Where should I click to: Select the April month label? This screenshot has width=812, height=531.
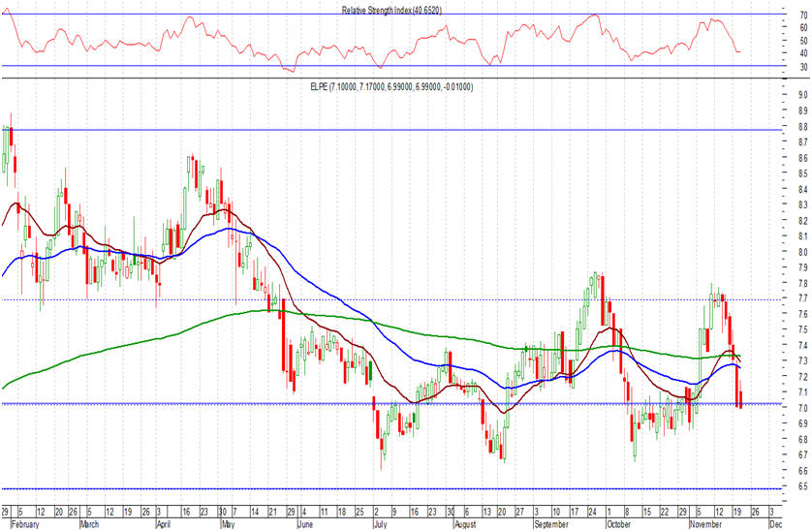164,524
